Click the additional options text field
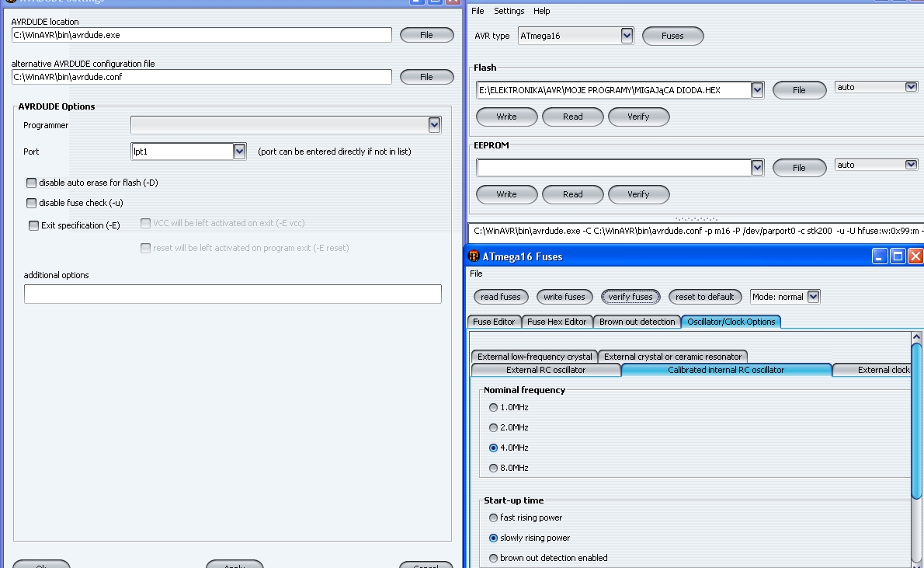The width and height of the screenshot is (924, 568). pos(233,294)
